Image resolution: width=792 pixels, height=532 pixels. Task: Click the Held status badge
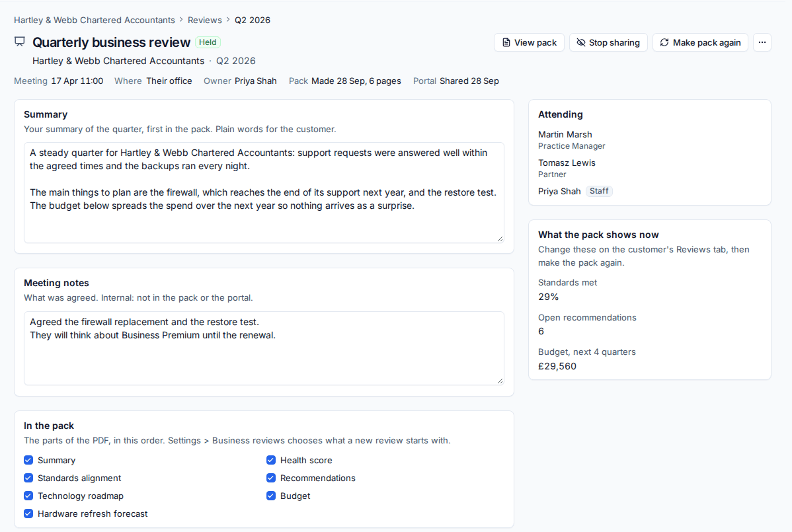[x=208, y=42]
